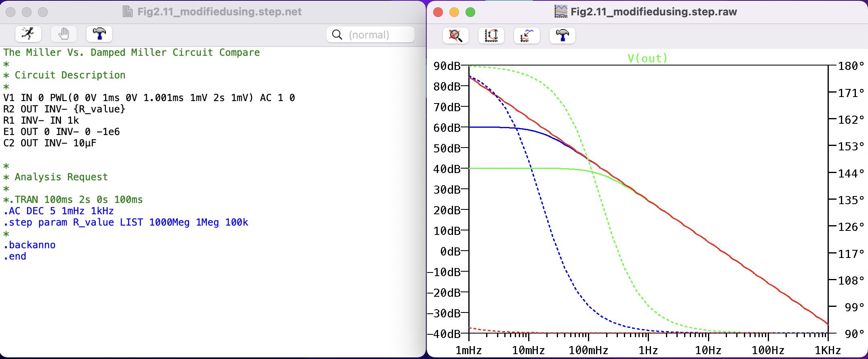
Task: Click the V(out) trace label above the plot
Action: pyautogui.click(x=648, y=59)
